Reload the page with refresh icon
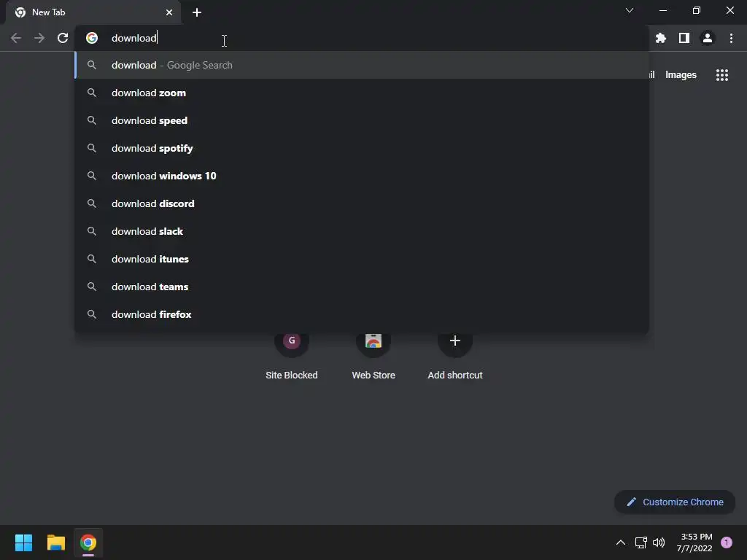The height and width of the screenshot is (560, 747). tap(63, 38)
